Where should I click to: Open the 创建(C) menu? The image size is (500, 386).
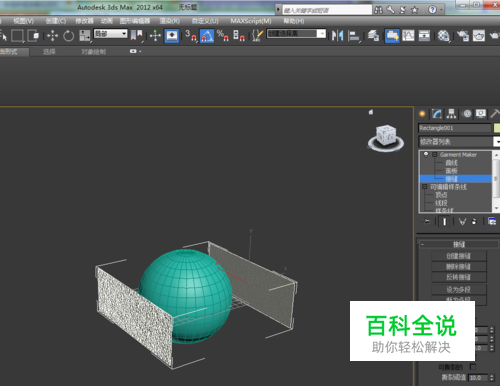pos(56,21)
